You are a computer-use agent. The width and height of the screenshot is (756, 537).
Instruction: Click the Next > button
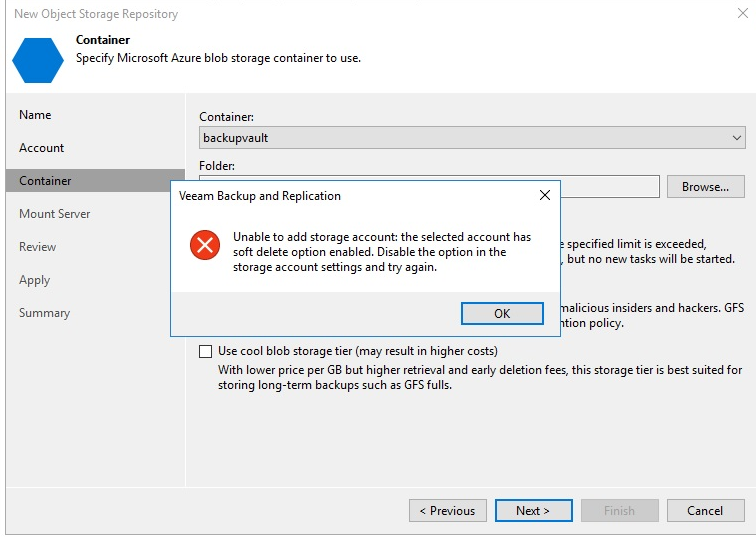[533, 510]
